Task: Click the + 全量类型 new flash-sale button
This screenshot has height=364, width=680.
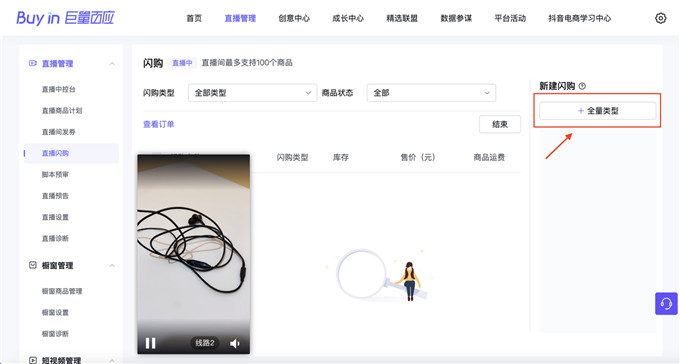Action: tap(598, 111)
